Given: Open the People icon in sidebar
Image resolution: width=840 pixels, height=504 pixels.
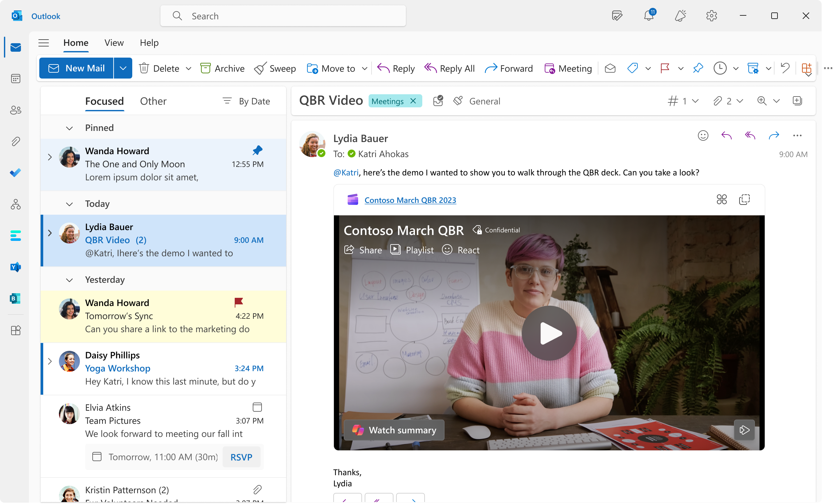Looking at the screenshot, I should [16, 110].
